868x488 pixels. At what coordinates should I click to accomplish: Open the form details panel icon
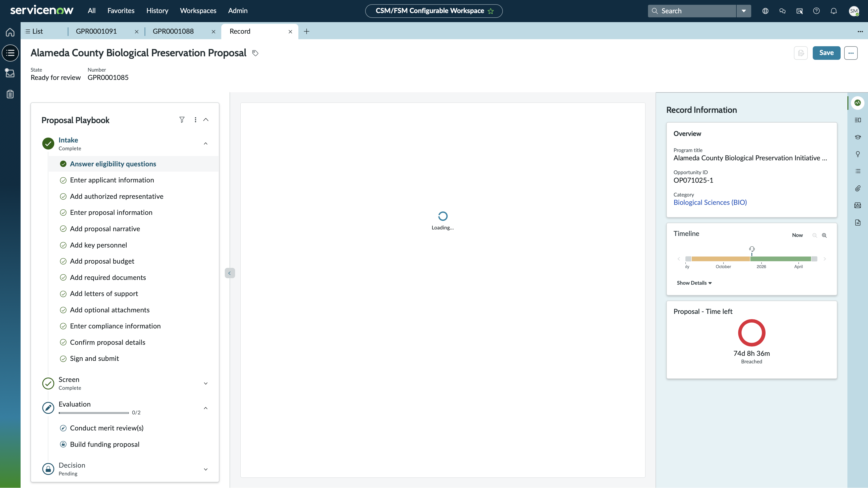857,120
